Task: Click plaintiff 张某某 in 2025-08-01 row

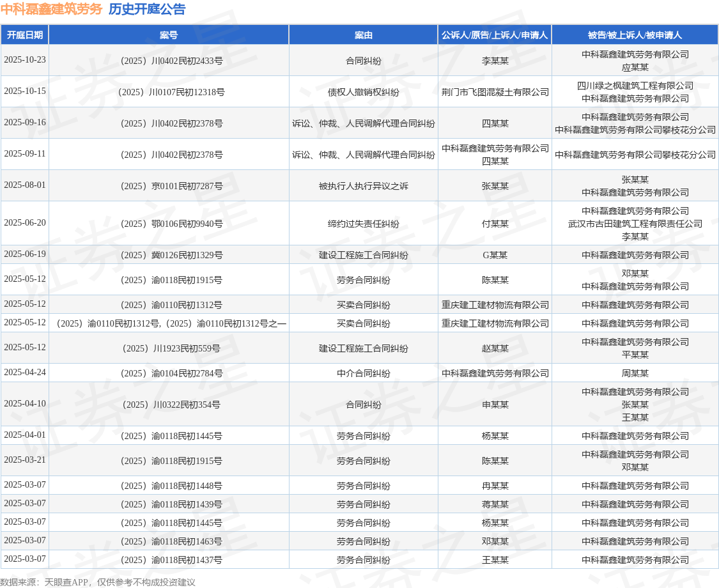Action: point(495,186)
